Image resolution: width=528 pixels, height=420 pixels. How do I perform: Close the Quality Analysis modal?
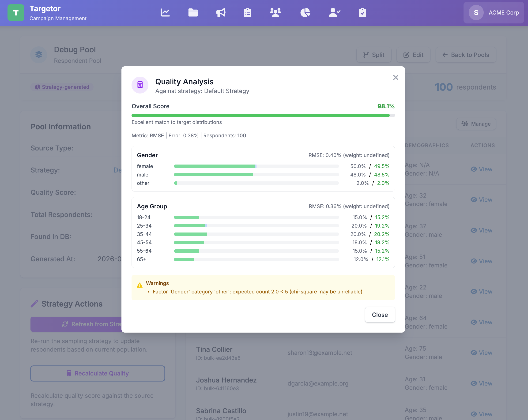(380, 315)
